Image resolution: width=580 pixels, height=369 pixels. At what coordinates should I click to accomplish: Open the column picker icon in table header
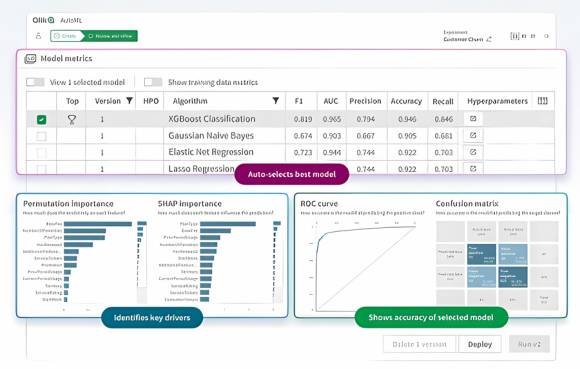[x=542, y=101]
